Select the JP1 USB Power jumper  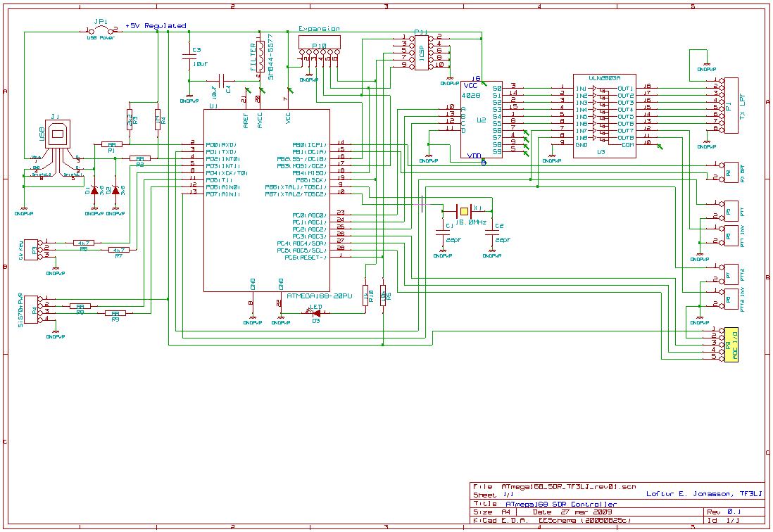(x=101, y=30)
